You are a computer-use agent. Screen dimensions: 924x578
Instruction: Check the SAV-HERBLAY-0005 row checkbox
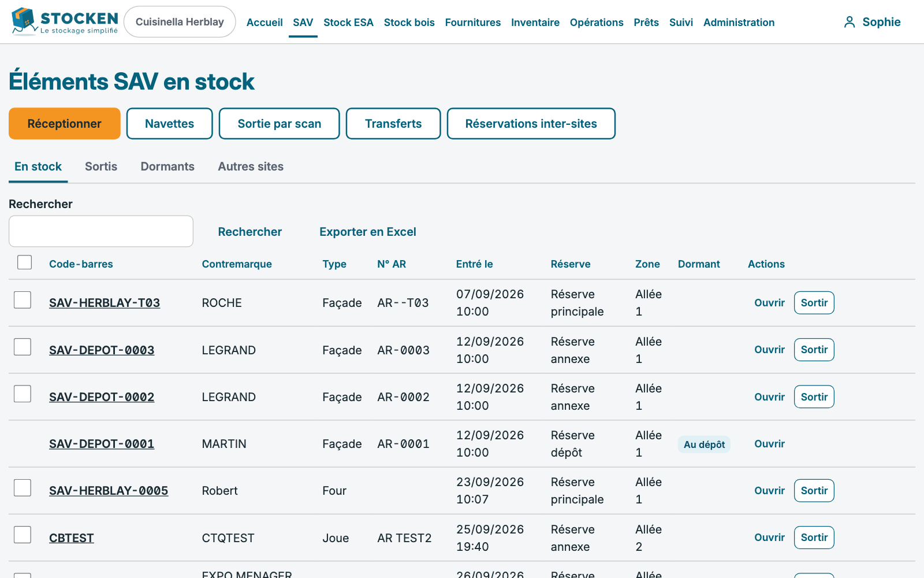[x=23, y=488]
